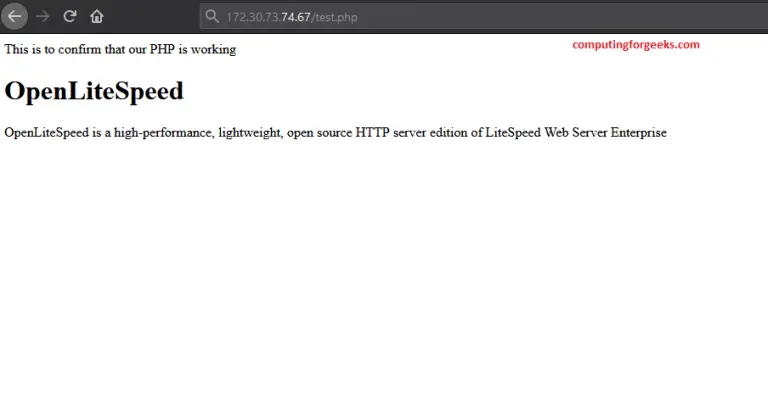Reload the page with the refresh icon

coord(70,16)
